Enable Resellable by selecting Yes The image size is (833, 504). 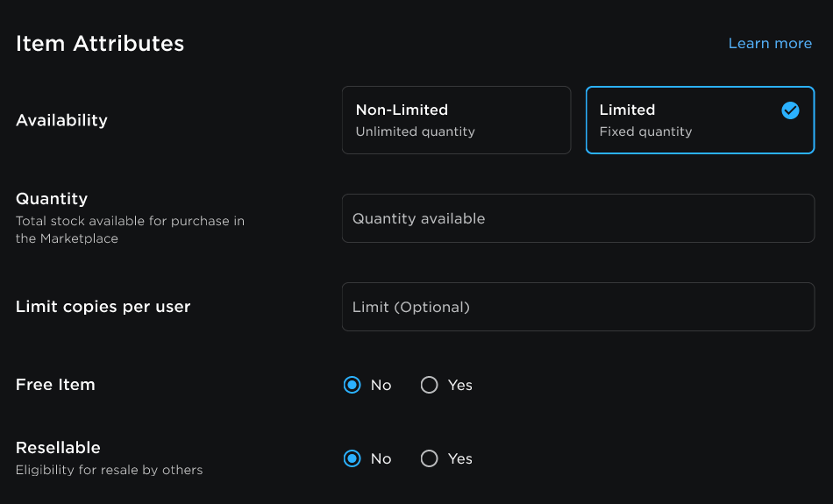tap(430, 458)
